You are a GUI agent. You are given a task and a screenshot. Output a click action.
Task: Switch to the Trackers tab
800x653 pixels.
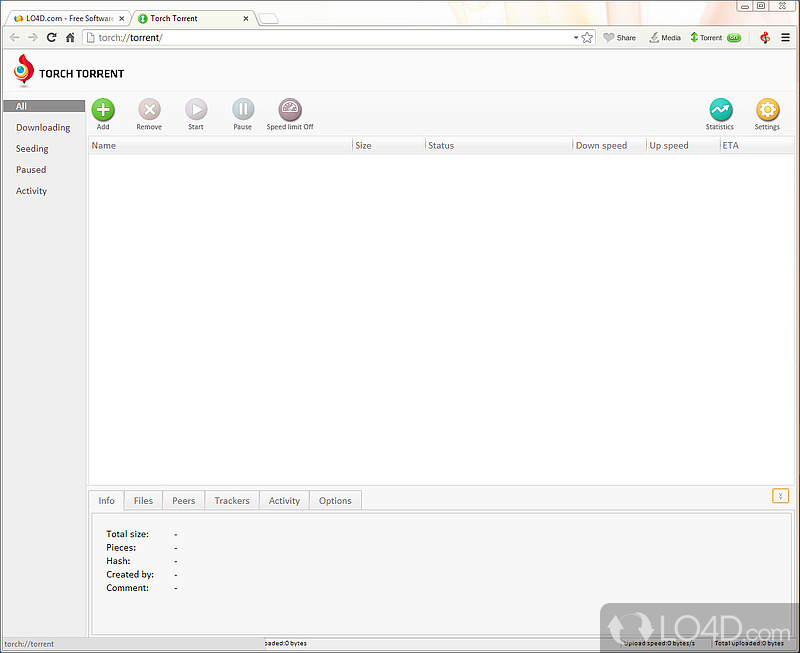[x=232, y=500]
